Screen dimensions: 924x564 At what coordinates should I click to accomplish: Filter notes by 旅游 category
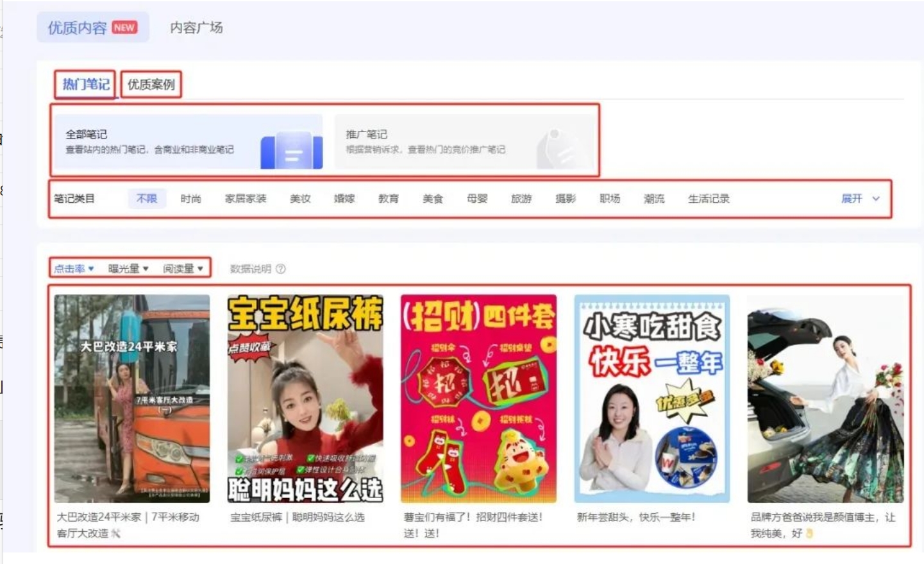pyautogui.click(x=521, y=199)
